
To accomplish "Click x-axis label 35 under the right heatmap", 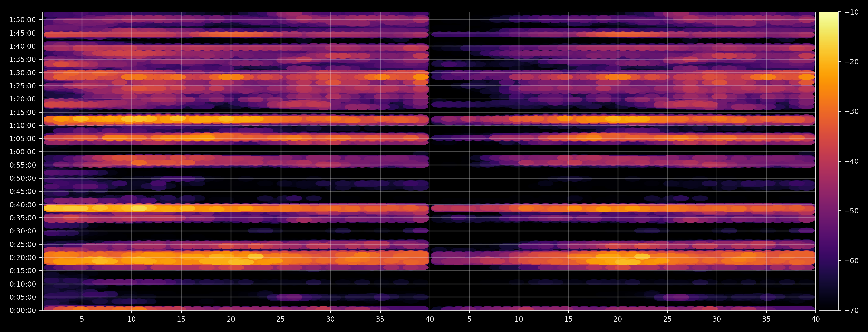I will click(766, 319).
